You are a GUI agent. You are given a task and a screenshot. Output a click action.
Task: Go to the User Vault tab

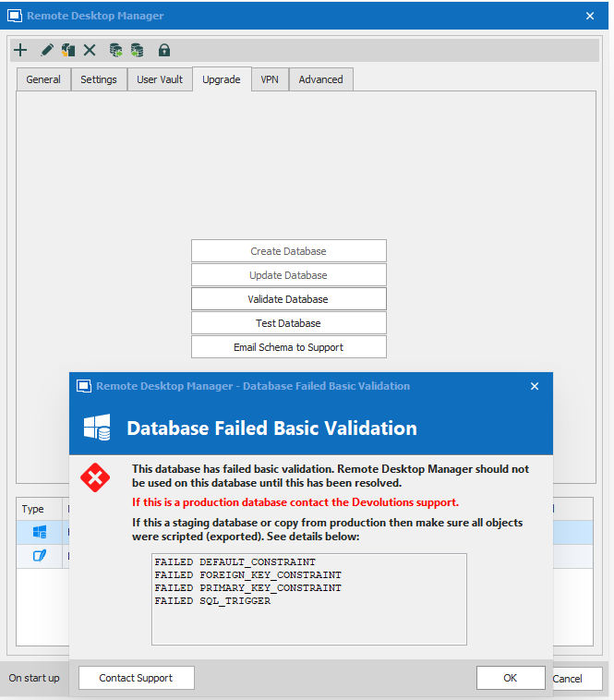(160, 79)
